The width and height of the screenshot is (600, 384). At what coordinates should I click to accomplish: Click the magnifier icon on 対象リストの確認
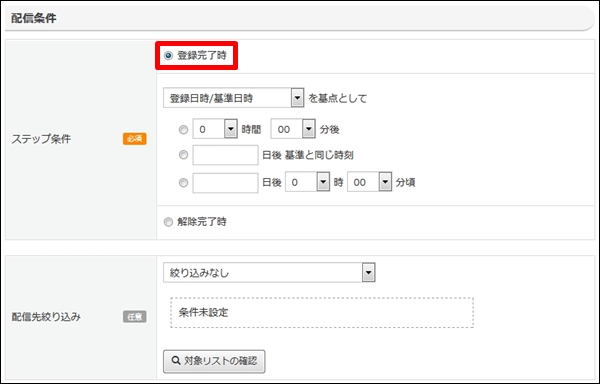[x=176, y=360]
